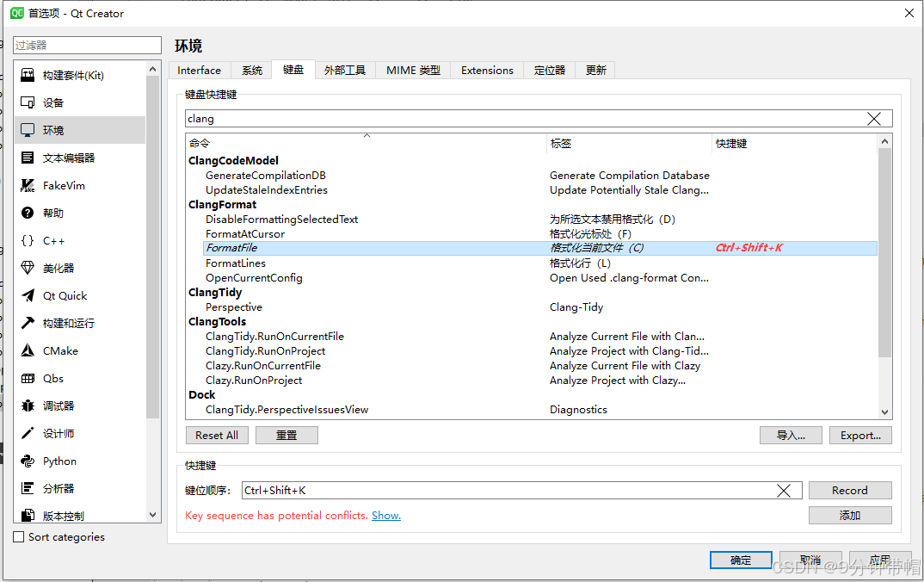Select the 设备 devices icon in sidebar
This screenshot has width=924, height=582.
point(28,102)
